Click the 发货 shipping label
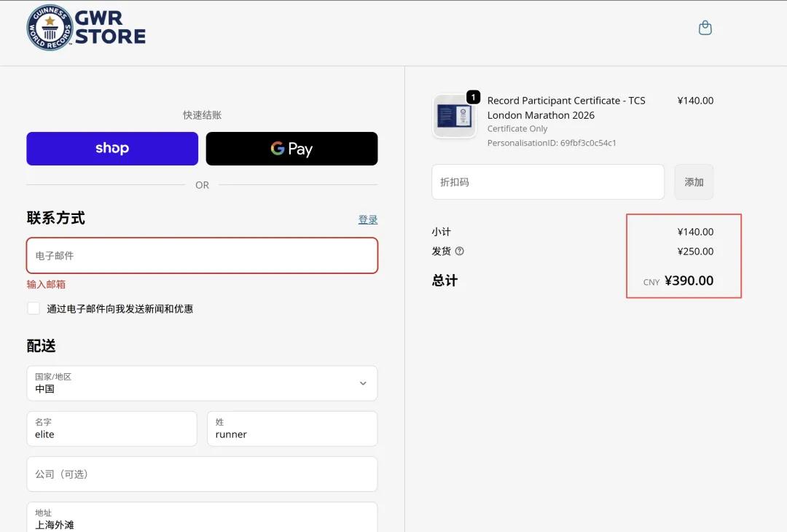787x532 pixels. click(x=441, y=251)
